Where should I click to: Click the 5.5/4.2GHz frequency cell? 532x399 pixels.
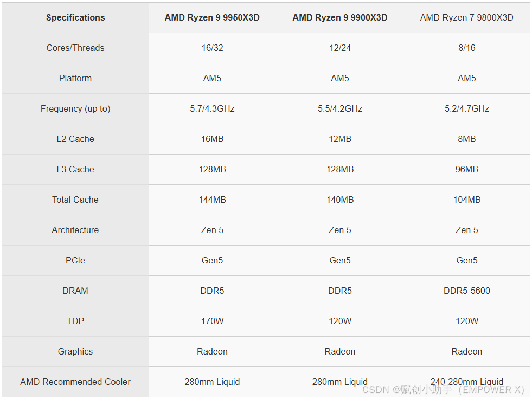coord(340,108)
